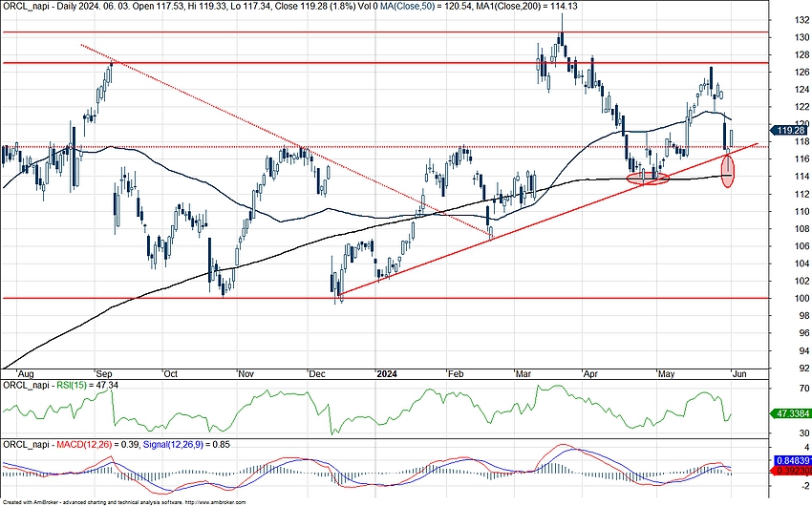Click the 'Oct' month label on time axis

(170, 373)
